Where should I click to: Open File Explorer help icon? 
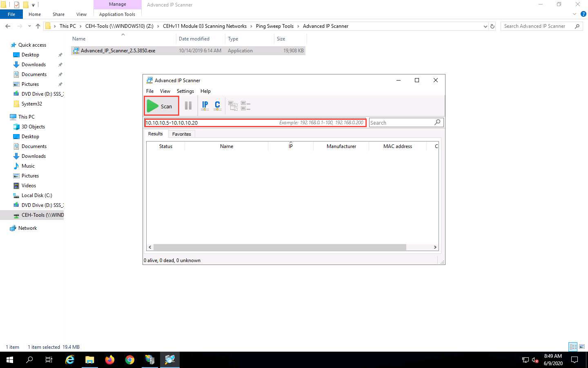click(584, 14)
